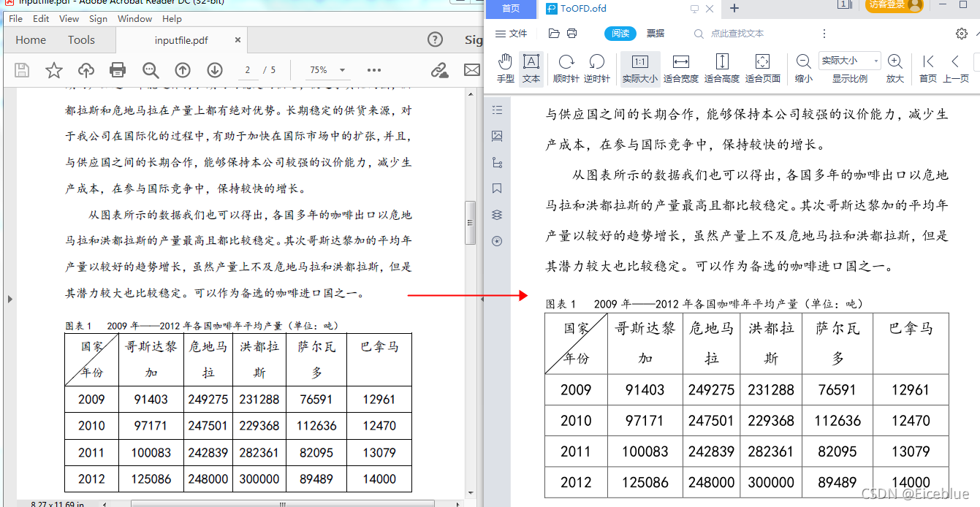This screenshot has height=507, width=980.
Task: Fit the whole page with 适合页面
Action: tap(763, 68)
